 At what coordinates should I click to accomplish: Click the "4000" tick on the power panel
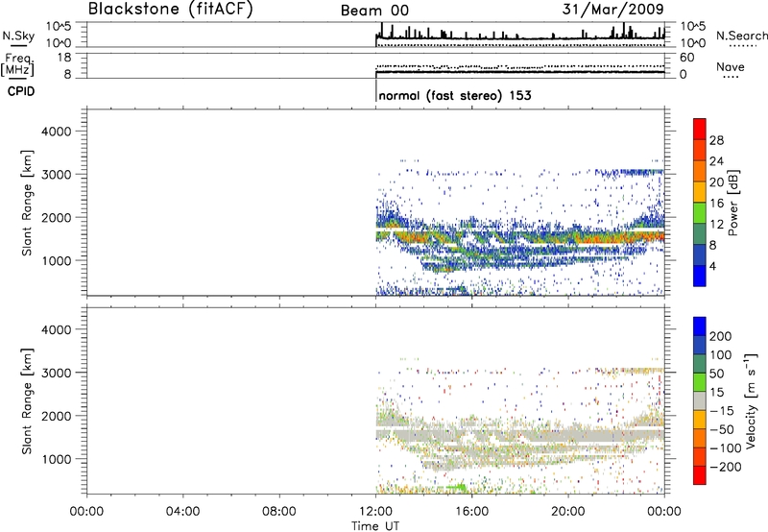tap(57, 132)
